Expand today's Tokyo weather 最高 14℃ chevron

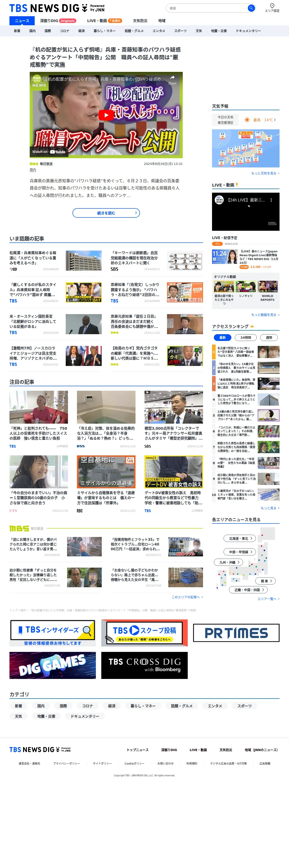(275, 120)
